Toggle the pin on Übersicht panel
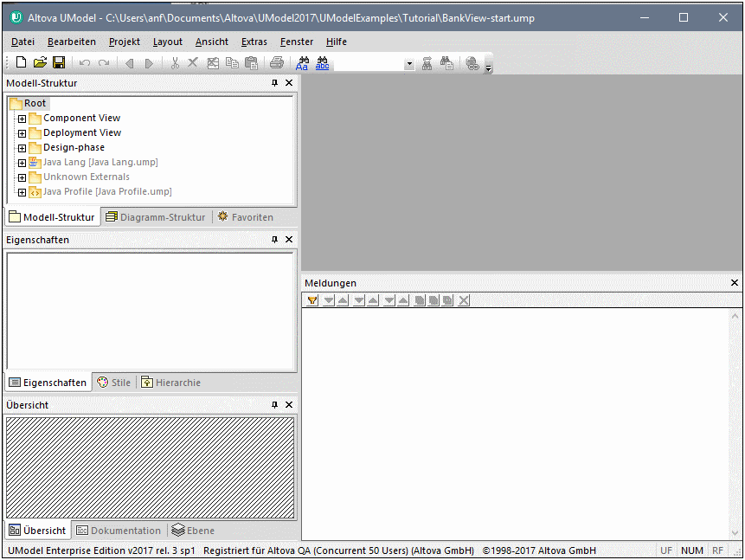 point(274,405)
